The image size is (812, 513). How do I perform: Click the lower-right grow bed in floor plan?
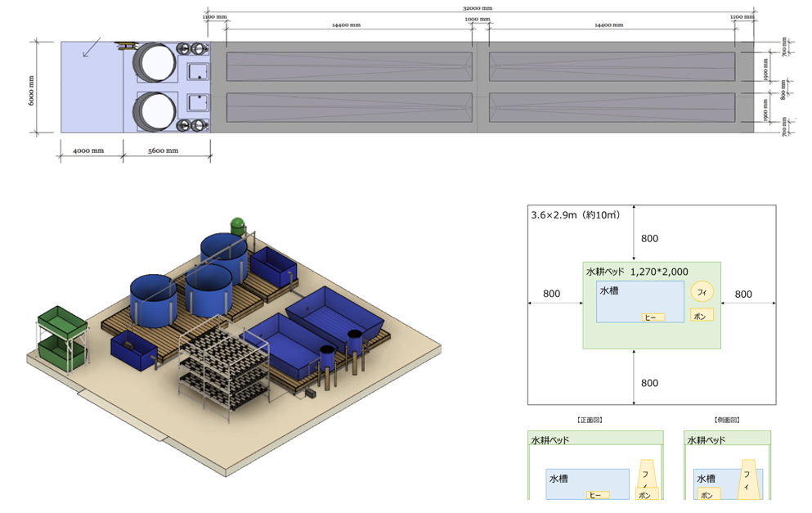pos(612,107)
